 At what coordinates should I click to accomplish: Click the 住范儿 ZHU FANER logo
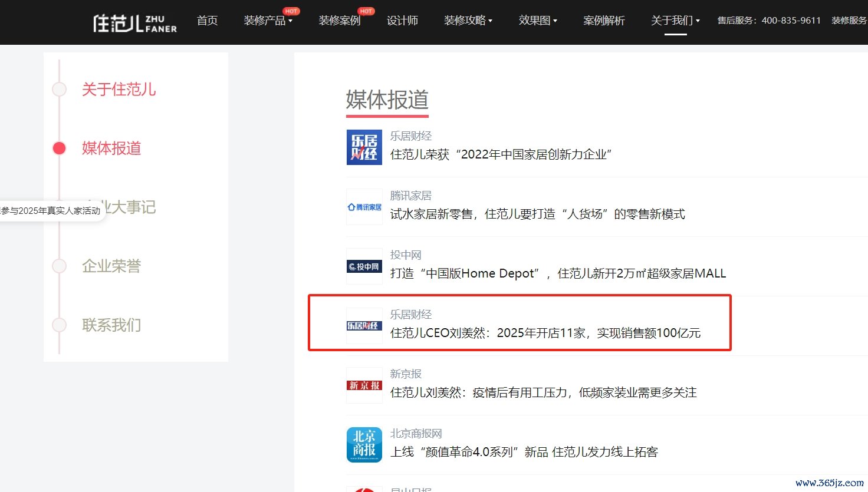click(x=135, y=23)
